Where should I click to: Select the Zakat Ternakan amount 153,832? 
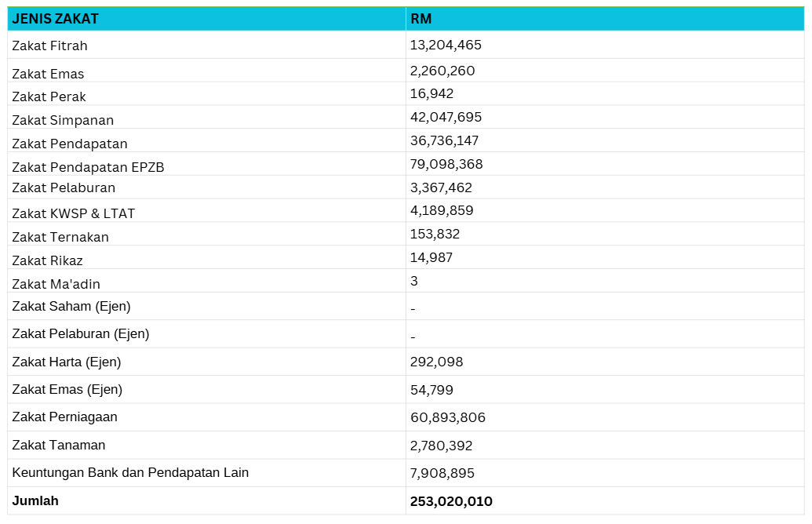coord(435,234)
